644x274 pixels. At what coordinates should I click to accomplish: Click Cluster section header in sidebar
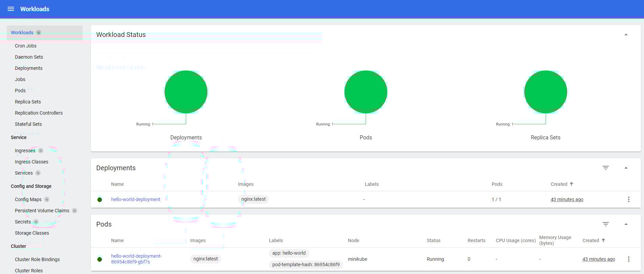coord(18,246)
